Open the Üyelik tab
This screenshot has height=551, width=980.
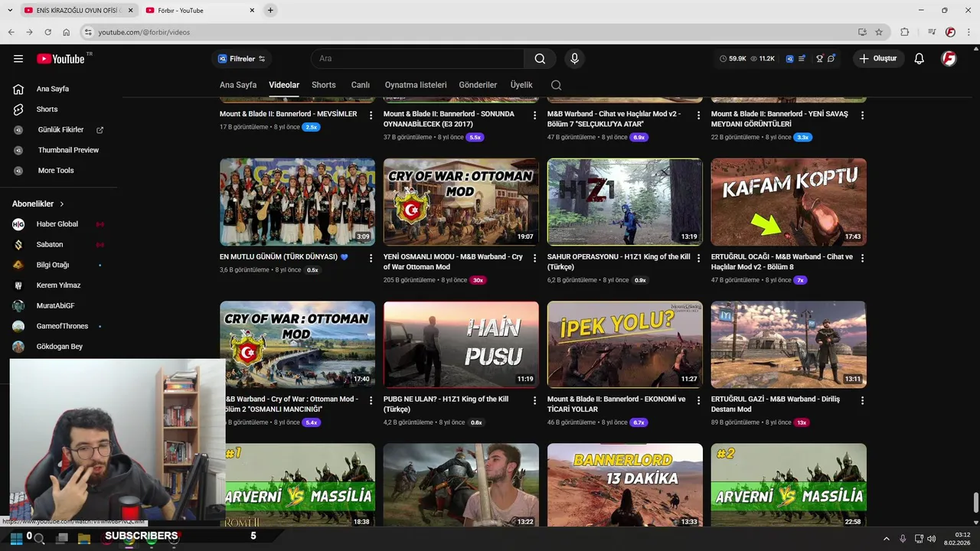tap(521, 85)
